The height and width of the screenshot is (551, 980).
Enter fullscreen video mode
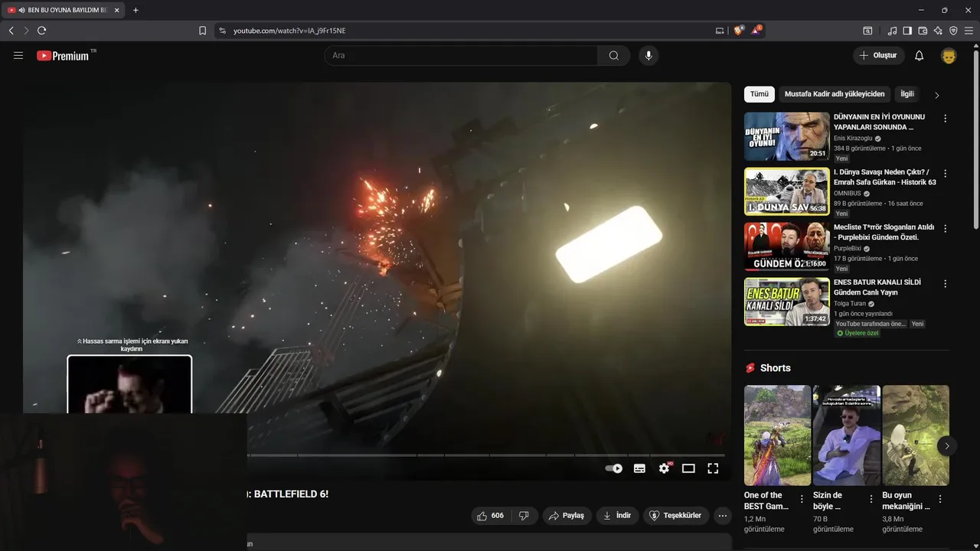coord(713,468)
